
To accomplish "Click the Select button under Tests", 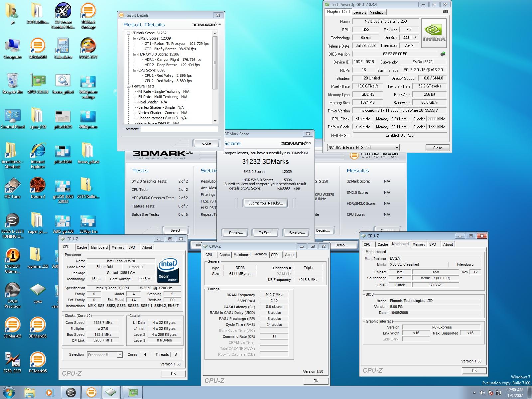I will point(177,230).
